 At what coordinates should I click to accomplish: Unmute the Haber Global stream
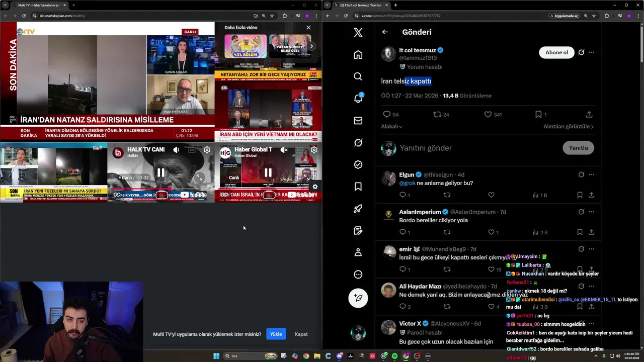[284, 150]
